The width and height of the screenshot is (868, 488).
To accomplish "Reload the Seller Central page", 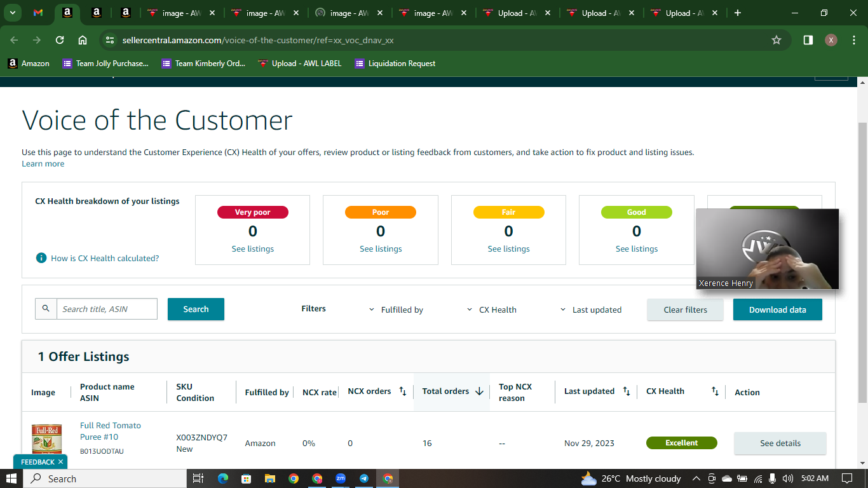I will point(60,40).
